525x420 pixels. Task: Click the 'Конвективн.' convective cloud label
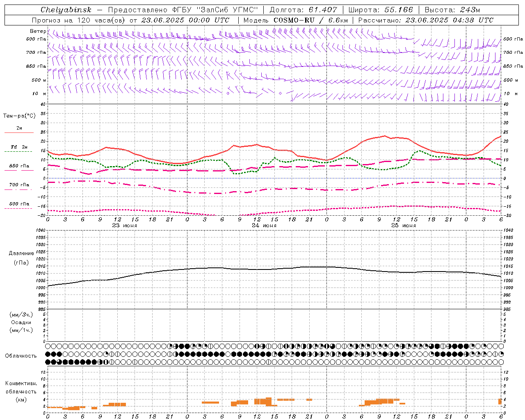(x=21, y=383)
